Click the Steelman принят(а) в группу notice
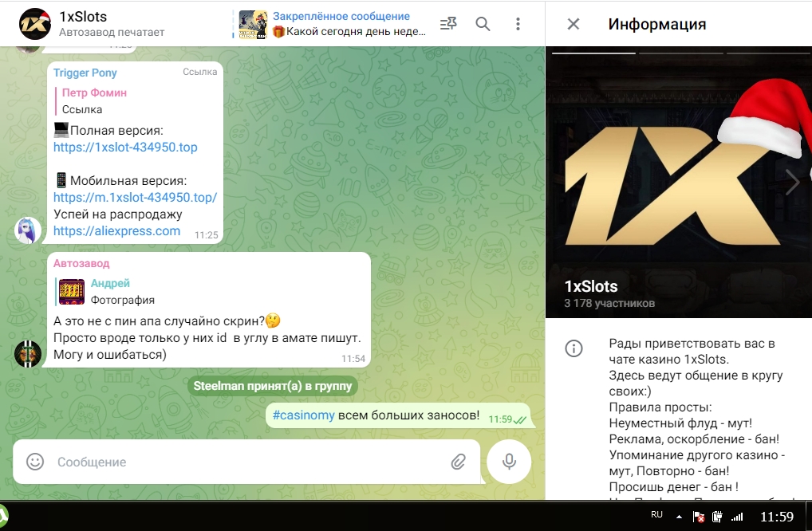Viewport: 812px width, 531px height. 272,386
